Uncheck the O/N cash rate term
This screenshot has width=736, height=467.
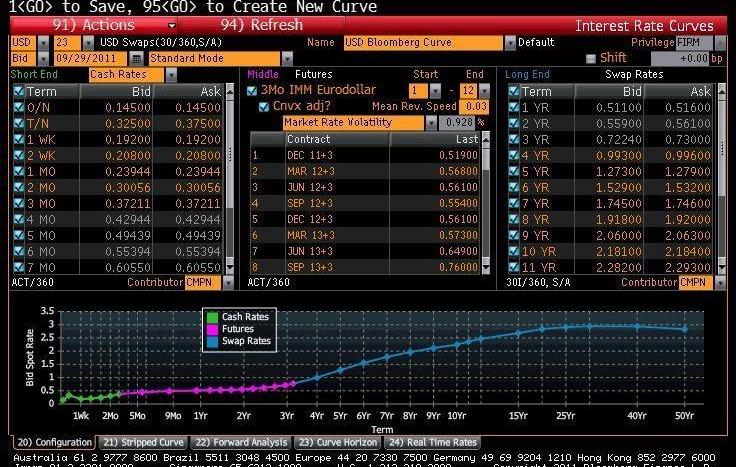[18, 107]
